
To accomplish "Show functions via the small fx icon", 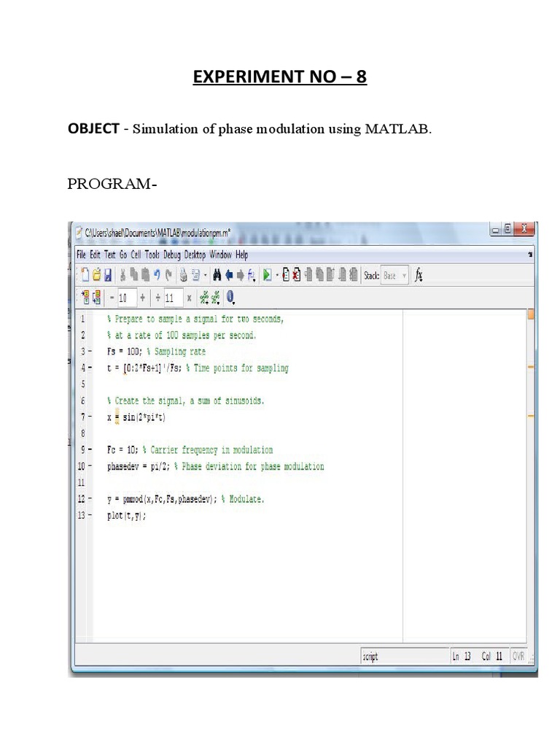I will (252, 275).
